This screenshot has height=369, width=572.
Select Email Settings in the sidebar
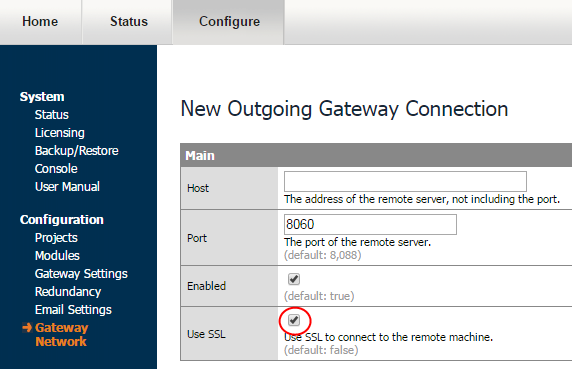tap(73, 310)
